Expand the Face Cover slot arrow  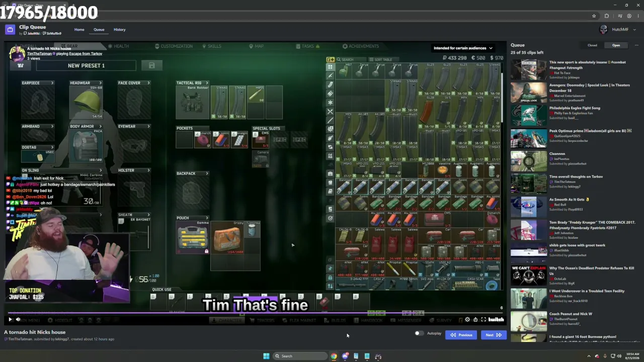[148, 83]
